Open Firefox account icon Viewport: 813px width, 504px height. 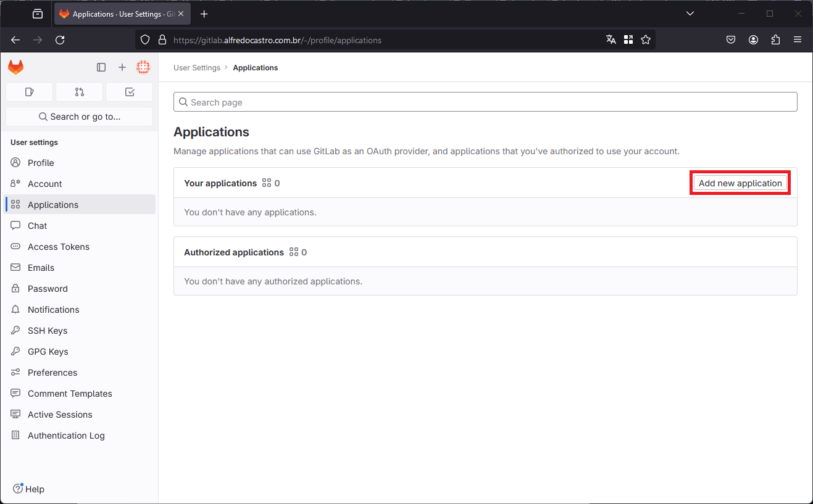(753, 39)
